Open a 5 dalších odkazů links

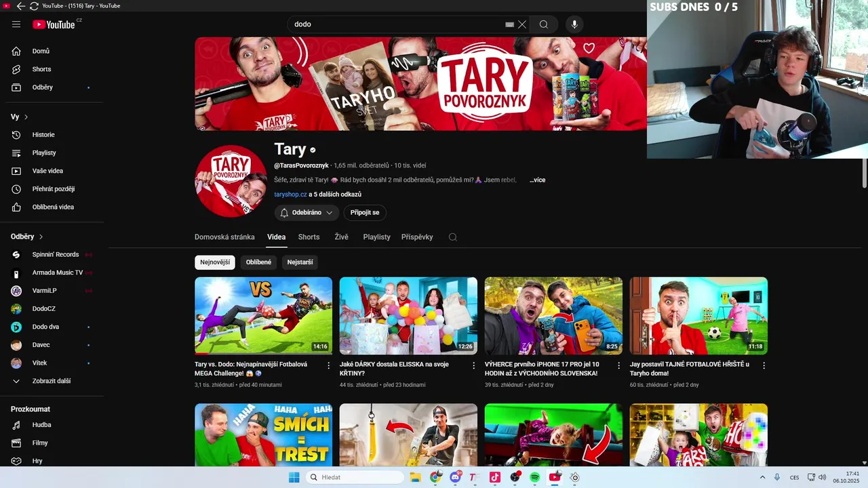click(335, 195)
